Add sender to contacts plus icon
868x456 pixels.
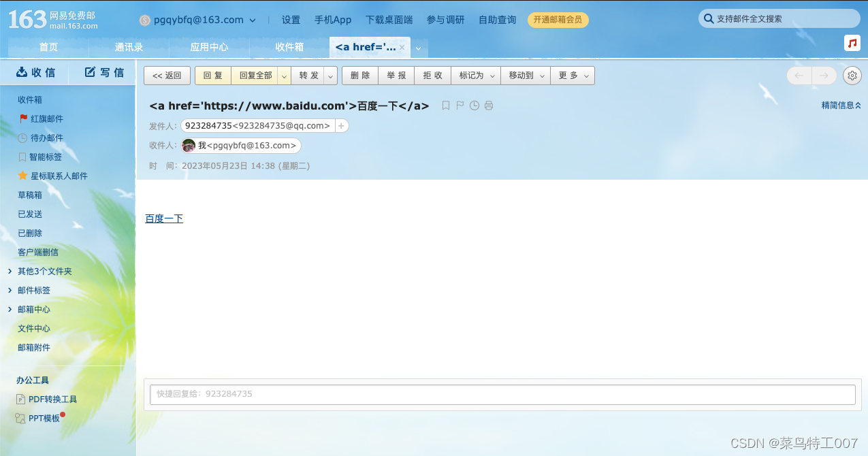pos(342,126)
